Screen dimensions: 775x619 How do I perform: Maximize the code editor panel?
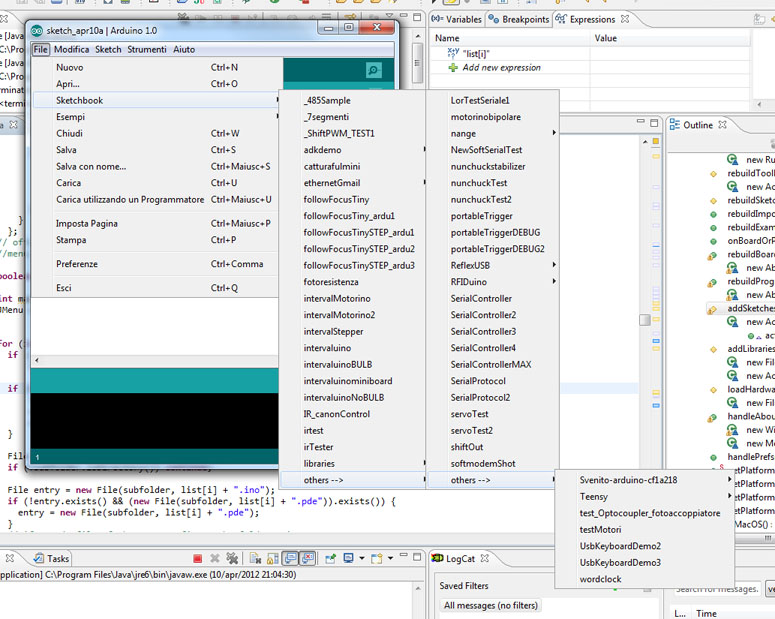tap(654, 123)
